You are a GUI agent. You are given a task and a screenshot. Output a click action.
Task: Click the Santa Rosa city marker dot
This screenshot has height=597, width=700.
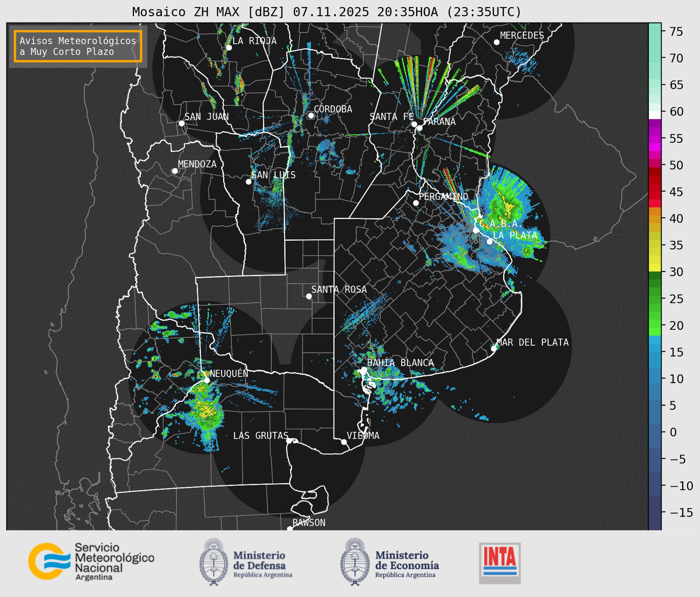pos(309,296)
